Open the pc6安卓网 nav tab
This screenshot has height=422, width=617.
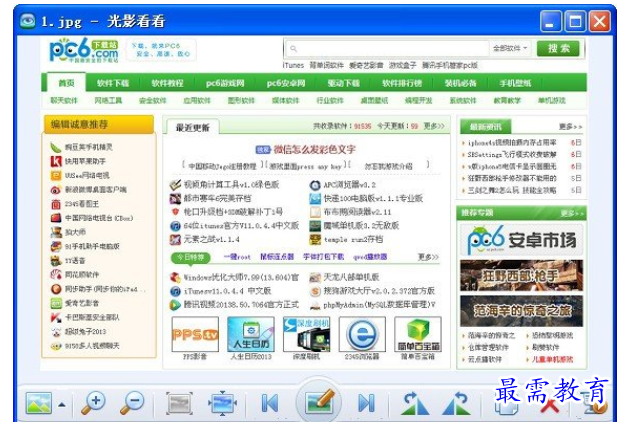click(286, 83)
